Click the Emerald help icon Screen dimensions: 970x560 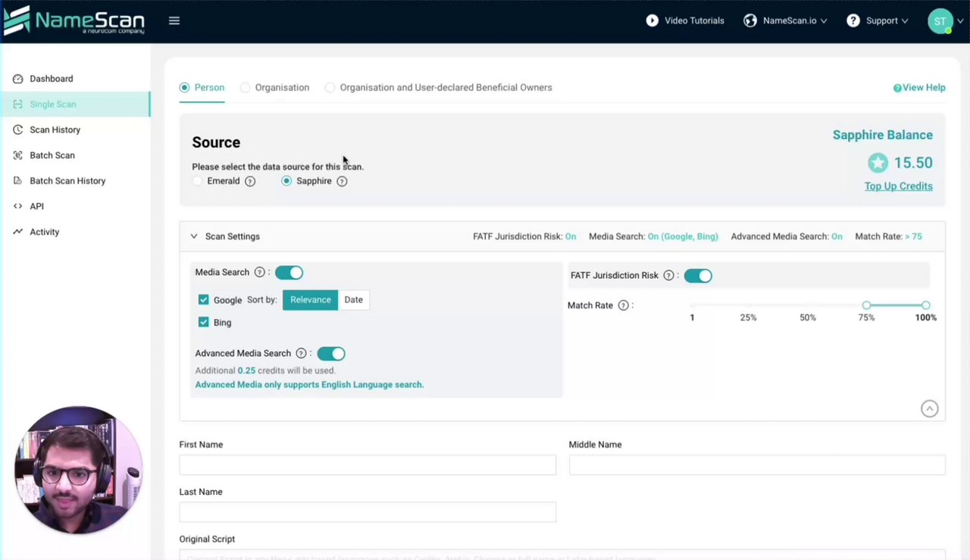250,181
